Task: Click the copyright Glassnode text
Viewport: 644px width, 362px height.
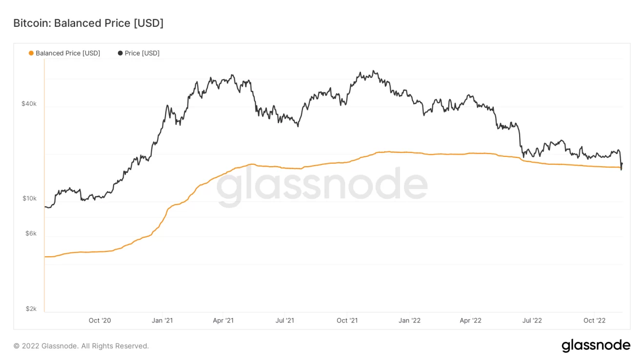Action: click(x=81, y=346)
